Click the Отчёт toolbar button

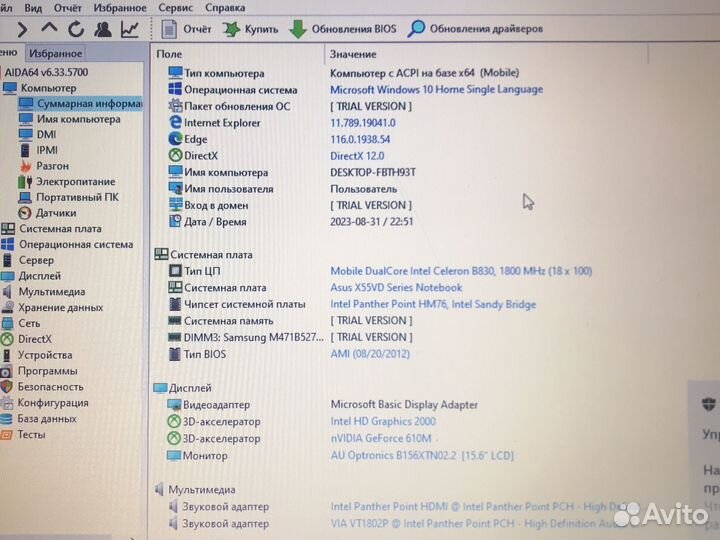(186, 29)
